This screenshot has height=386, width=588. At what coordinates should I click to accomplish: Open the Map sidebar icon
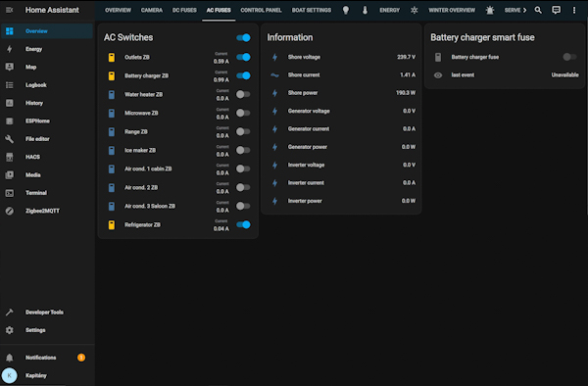pos(10,67)
